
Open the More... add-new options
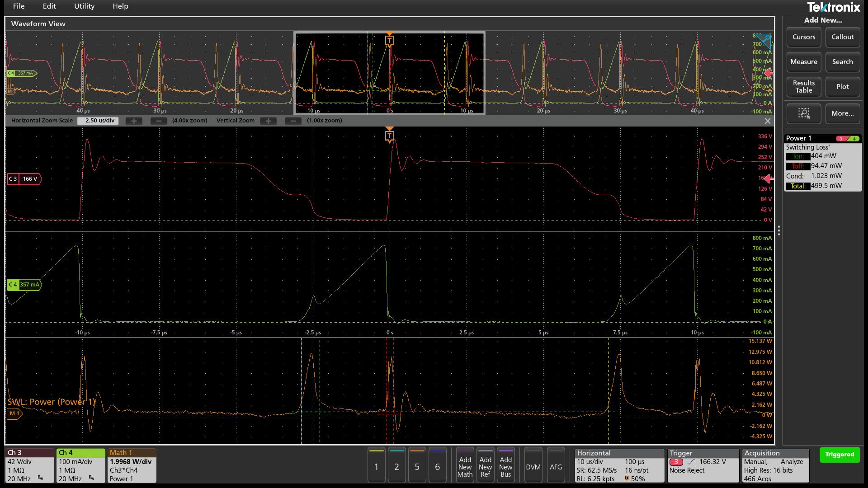point(842,113)
